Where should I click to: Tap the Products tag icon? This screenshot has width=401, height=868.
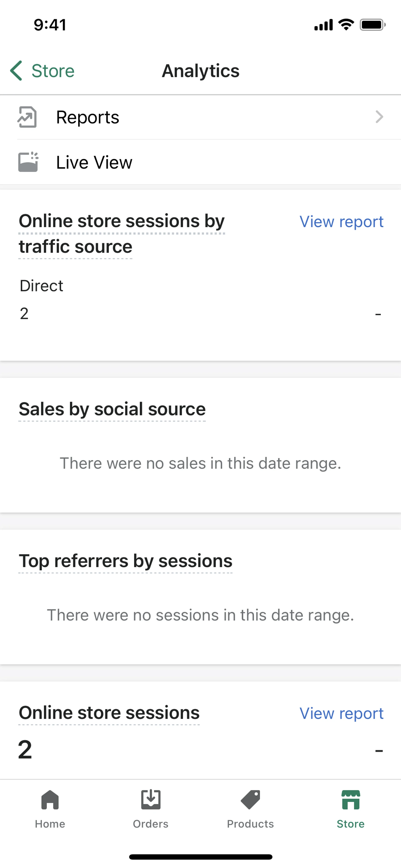(250, 799)
